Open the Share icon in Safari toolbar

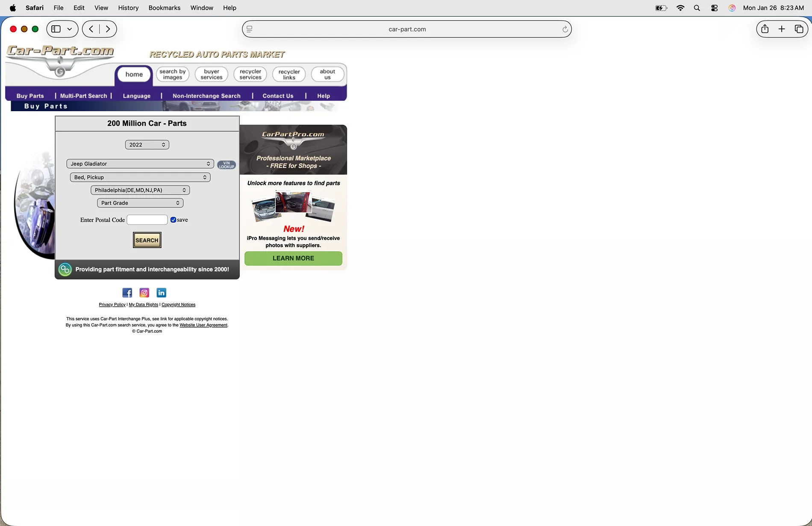point(765,29)
